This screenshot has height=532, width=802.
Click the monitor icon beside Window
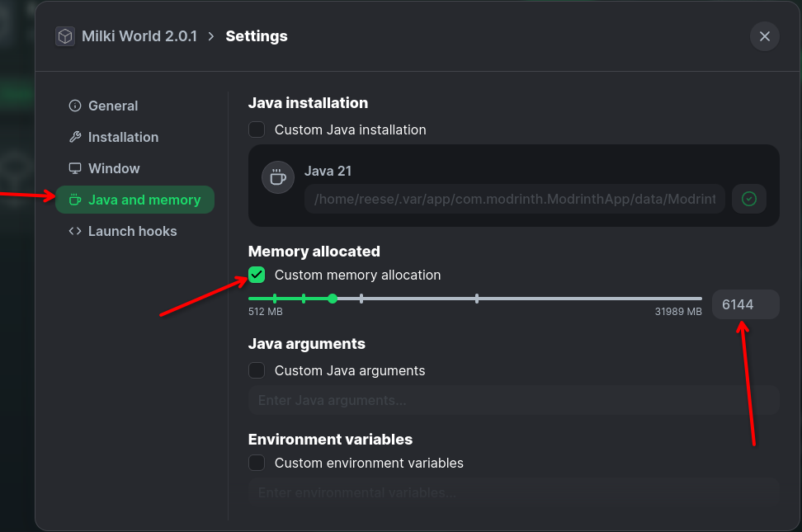click(75, 168)
